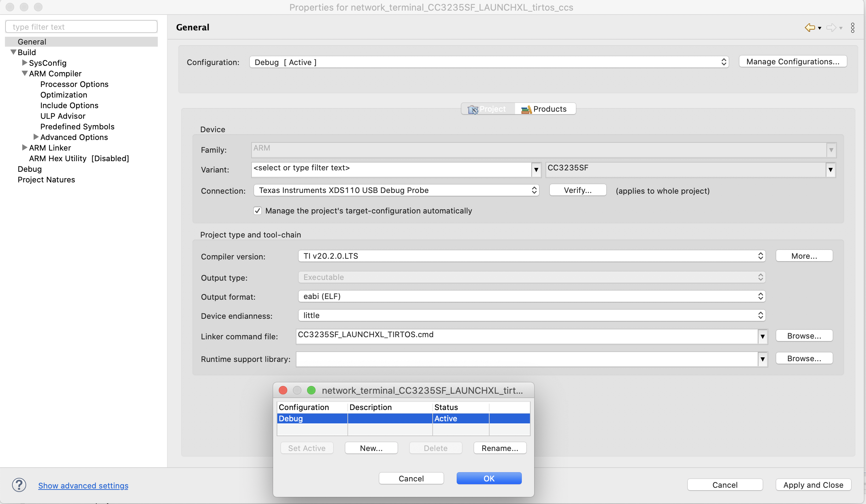
Task: Open the Compiler version dropdown
Action: 532,256
